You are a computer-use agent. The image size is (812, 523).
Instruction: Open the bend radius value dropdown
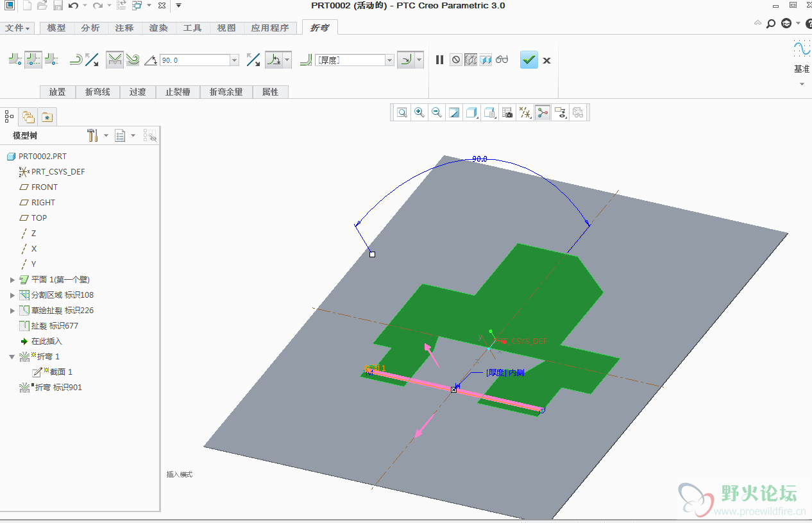(x=389, y=60)
